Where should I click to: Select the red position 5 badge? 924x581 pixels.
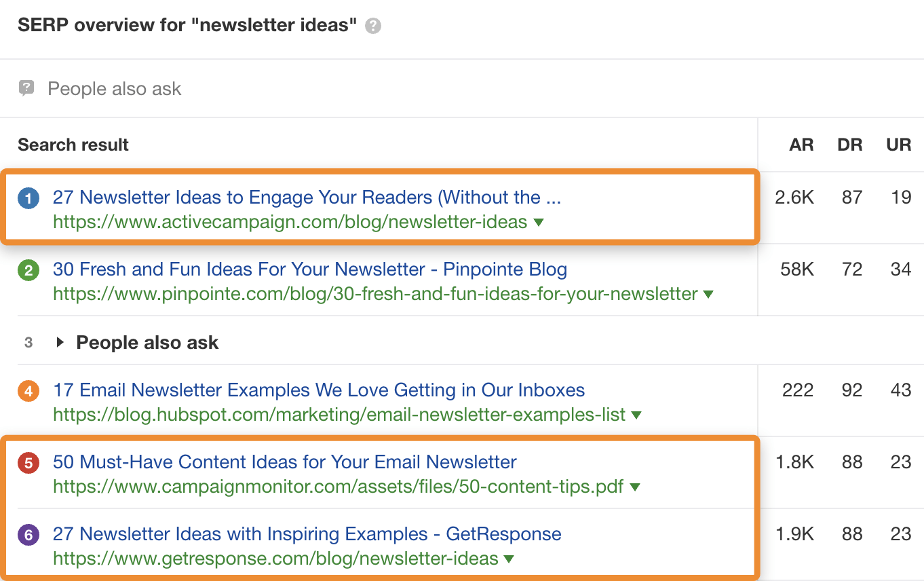[x=28, y=462]
